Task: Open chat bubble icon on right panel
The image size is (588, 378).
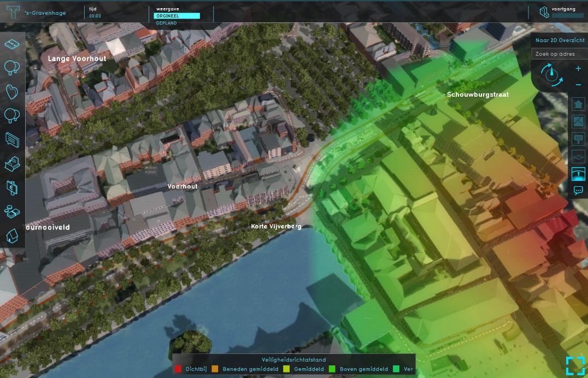Action: 578,191
